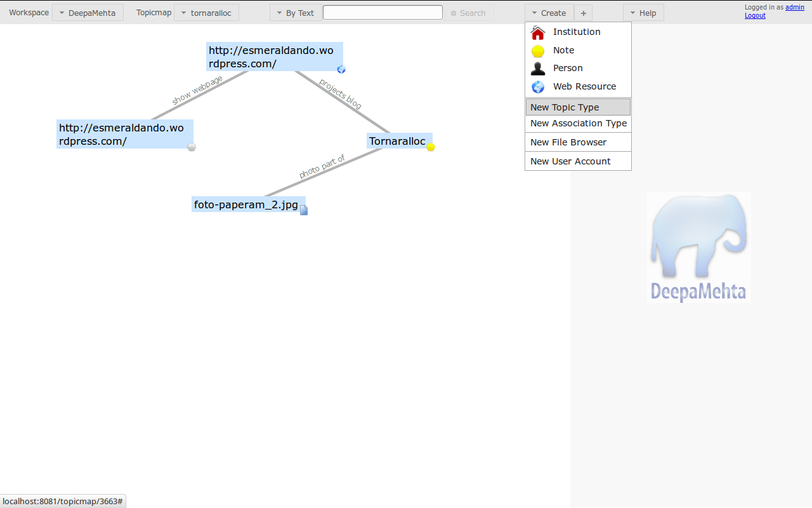This screenshot has height=508, width=812.
Task: Click the red house Institution icon
Action: click(x=538, y=32)
